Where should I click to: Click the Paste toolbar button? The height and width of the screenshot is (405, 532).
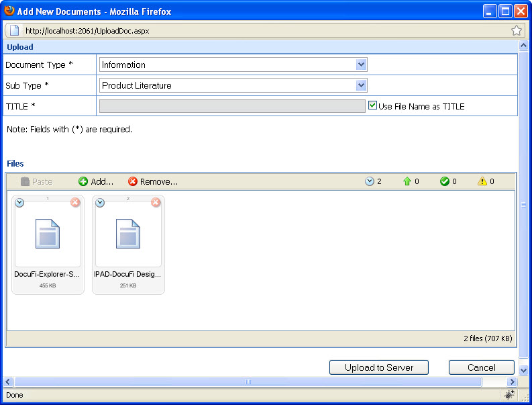[x=37, y=181]
